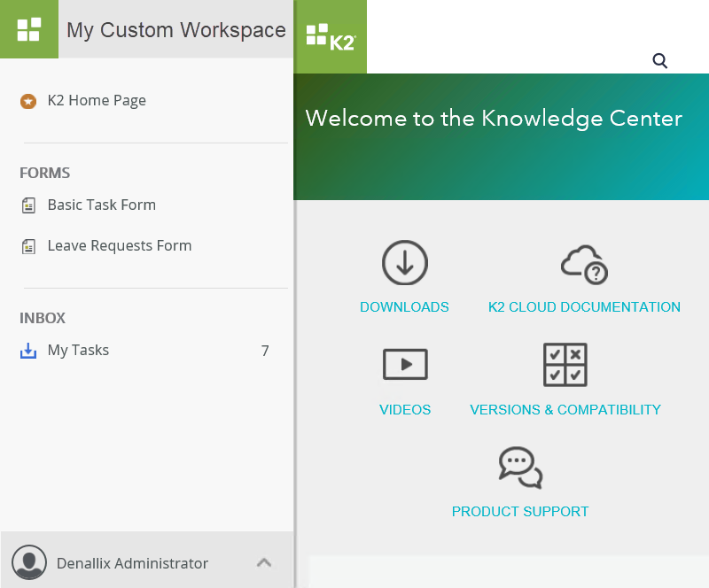This screenshot has width=709, height=588.
Task: Click the Product Support chat bubbles icon
Action: [520, 468]
